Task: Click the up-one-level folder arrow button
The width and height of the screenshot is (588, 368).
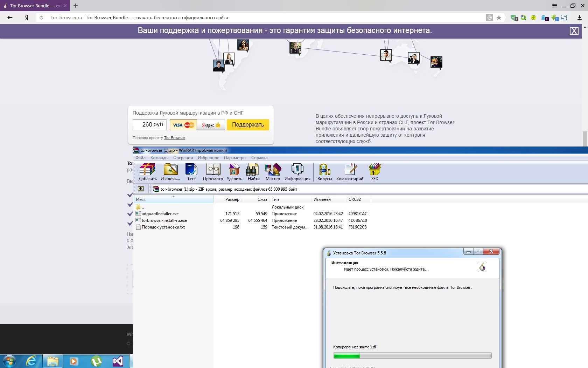Action: (x=141, y=189)
